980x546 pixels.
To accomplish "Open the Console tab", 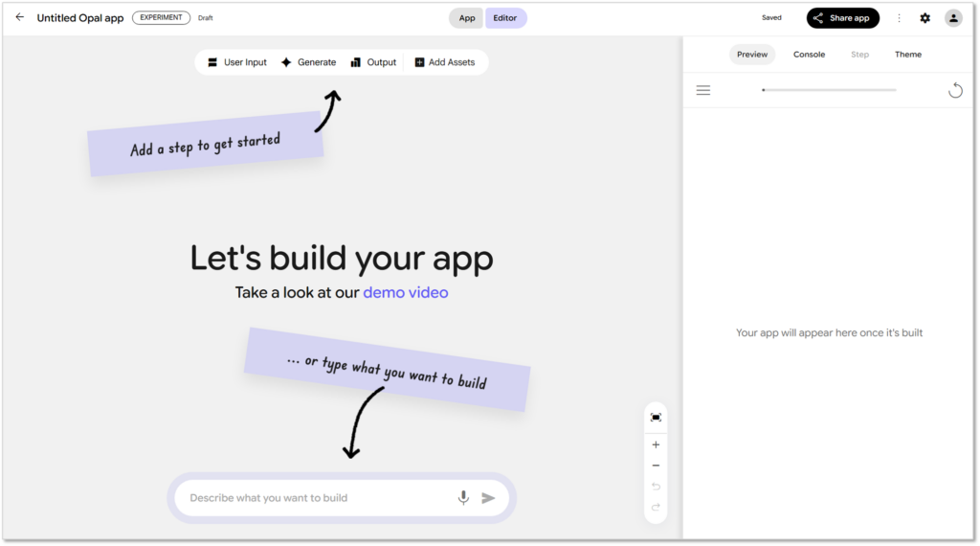I will pyautogui.click(x=809, y=55).
